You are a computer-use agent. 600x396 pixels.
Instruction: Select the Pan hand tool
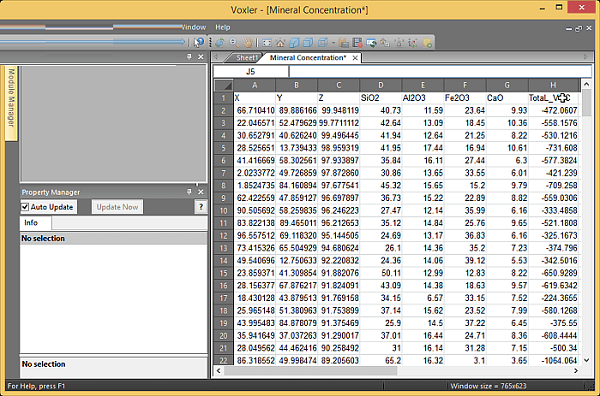click(x=248, y=42)
